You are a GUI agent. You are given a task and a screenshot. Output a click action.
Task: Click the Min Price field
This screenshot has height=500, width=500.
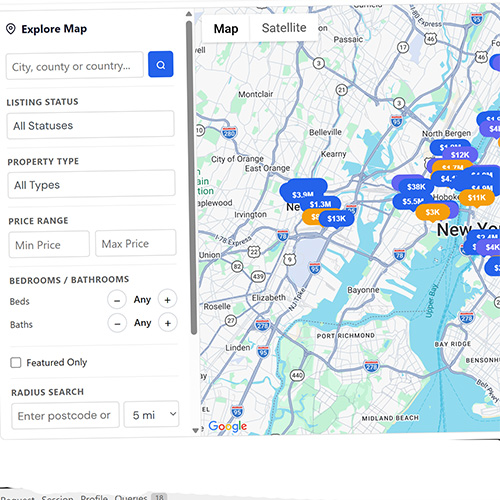(x=49, y=245)
